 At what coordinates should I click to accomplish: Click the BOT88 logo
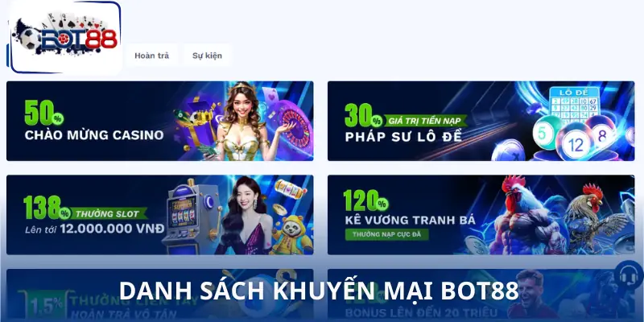(64, 37)
